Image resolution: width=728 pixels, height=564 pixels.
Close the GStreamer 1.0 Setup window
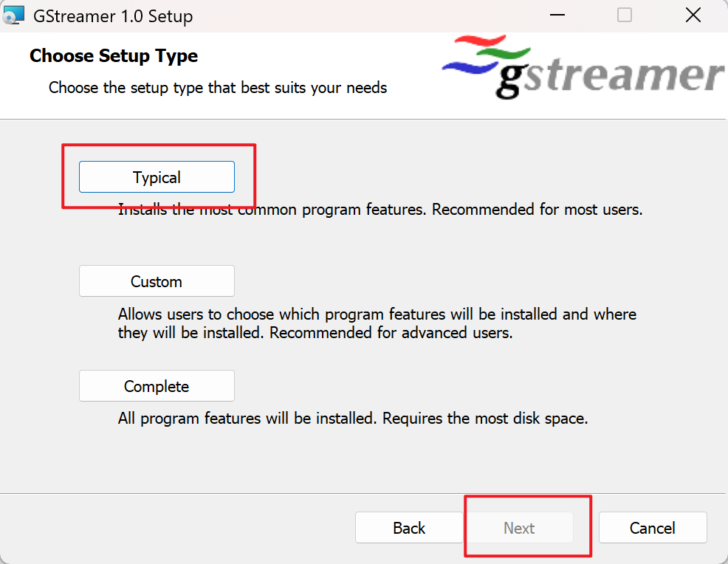[x=693, y=16]
